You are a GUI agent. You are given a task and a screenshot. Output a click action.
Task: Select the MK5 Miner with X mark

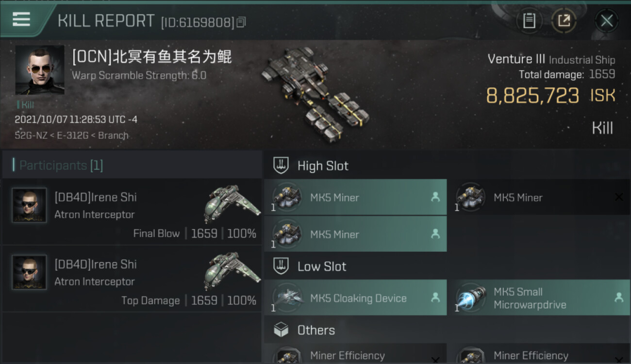coord(539,197)
